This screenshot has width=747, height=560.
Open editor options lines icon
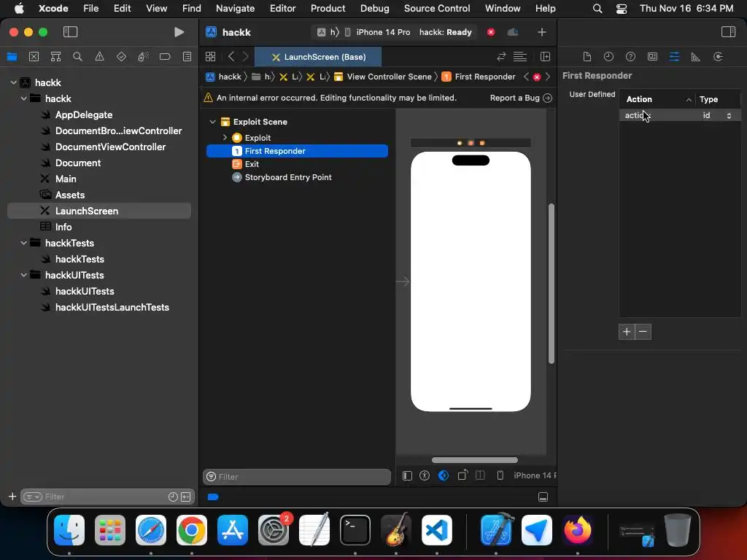click(519, 57)
